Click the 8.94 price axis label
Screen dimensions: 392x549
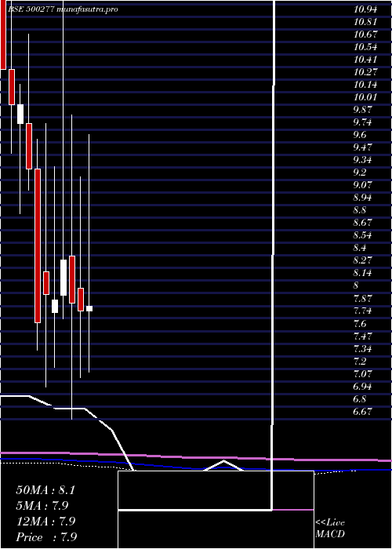(x=362, y=198)
